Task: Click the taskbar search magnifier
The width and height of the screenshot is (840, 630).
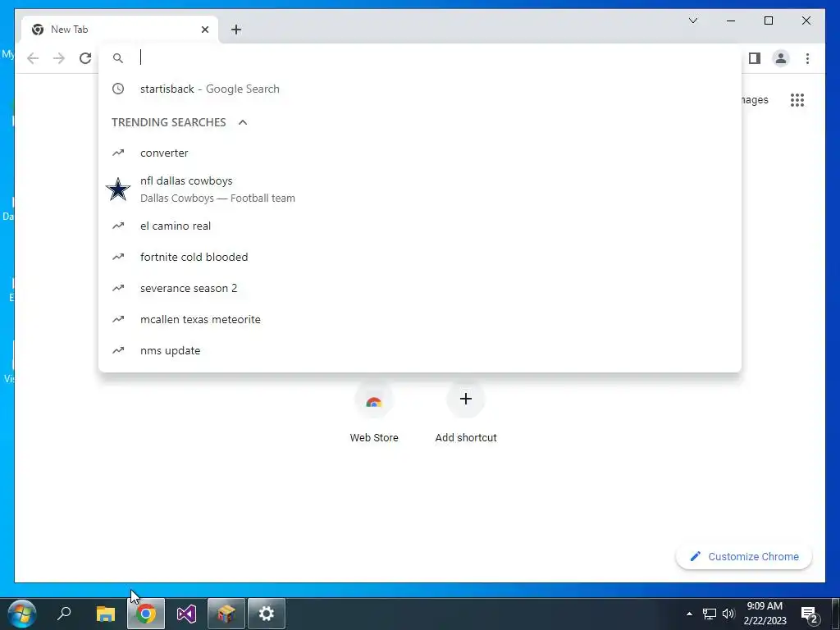Action: pos(64,614)
